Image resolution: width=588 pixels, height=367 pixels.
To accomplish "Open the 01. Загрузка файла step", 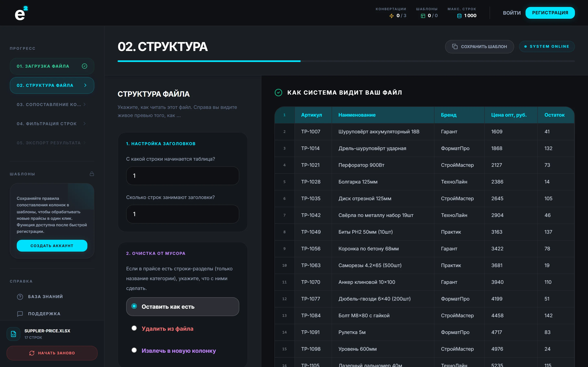I will (x=52, y=66).
